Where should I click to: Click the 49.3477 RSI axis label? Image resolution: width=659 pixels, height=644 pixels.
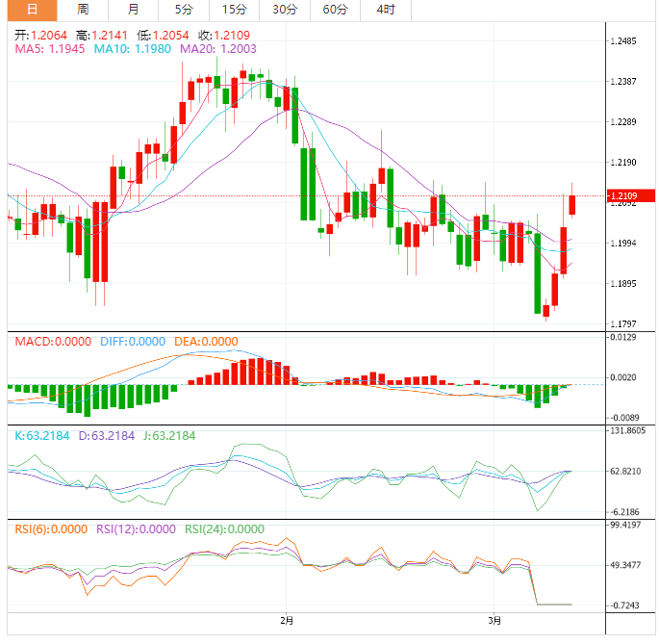point(625,565)
